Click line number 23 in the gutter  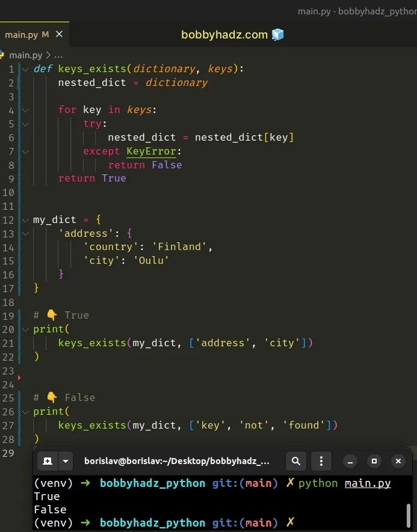point(8,371)
